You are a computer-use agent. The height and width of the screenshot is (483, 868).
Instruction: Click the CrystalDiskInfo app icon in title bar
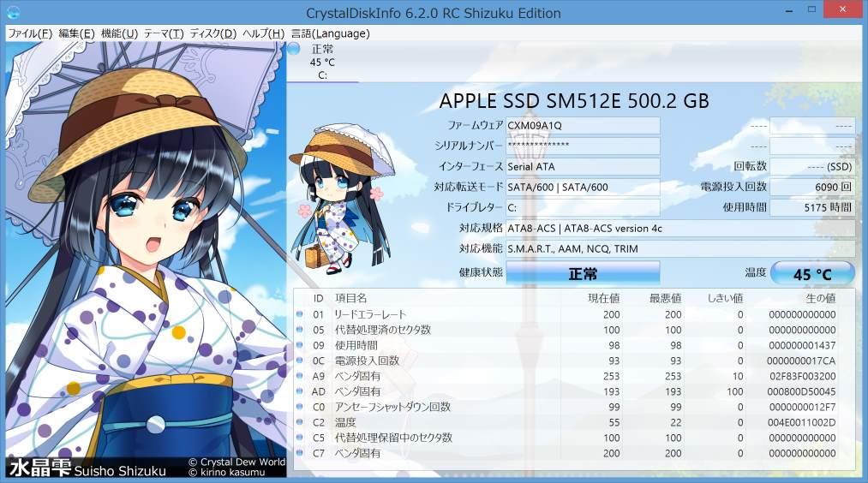pos(11,13)
